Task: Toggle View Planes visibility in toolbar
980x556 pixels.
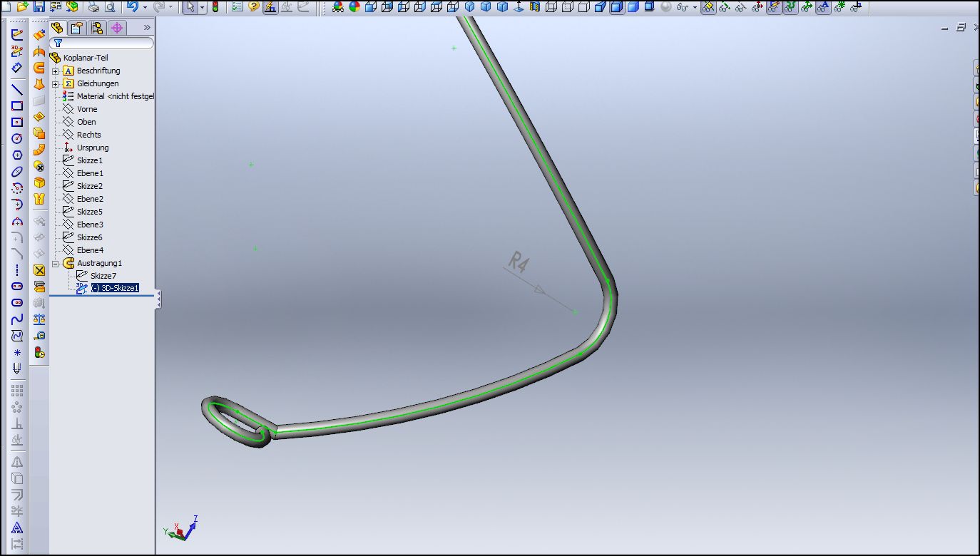Action: tap(708, 7)
